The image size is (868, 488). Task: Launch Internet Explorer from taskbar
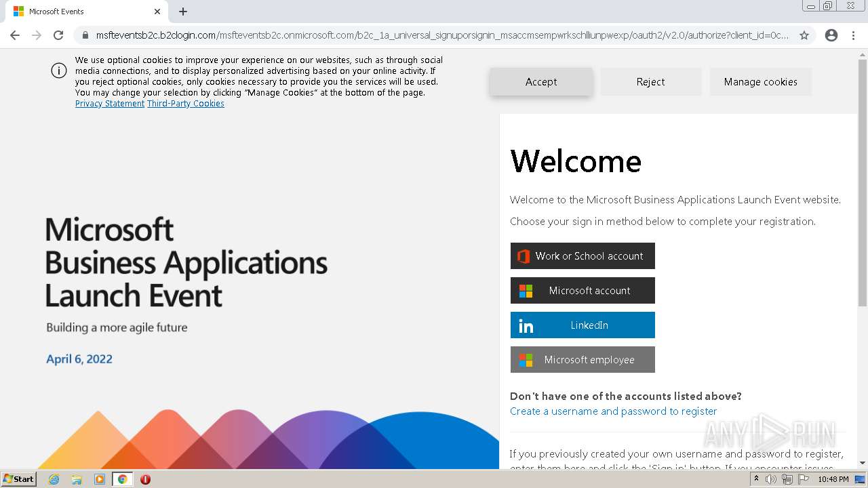(54, 479)
